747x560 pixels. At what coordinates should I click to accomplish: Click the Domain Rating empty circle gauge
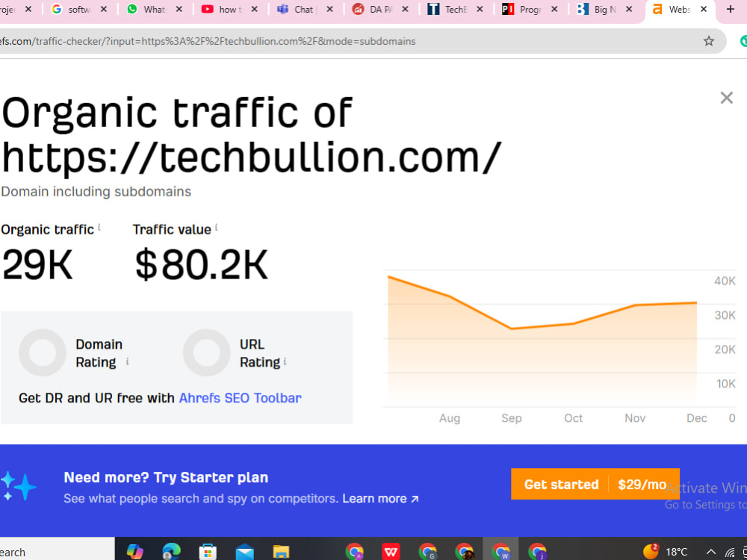tap(43, 352)
